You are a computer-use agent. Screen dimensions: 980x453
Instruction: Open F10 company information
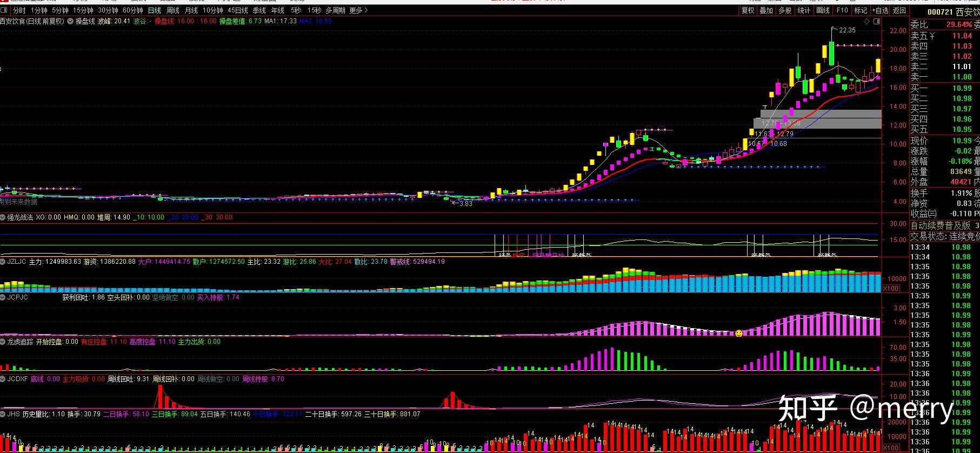[x=842, y=11]
